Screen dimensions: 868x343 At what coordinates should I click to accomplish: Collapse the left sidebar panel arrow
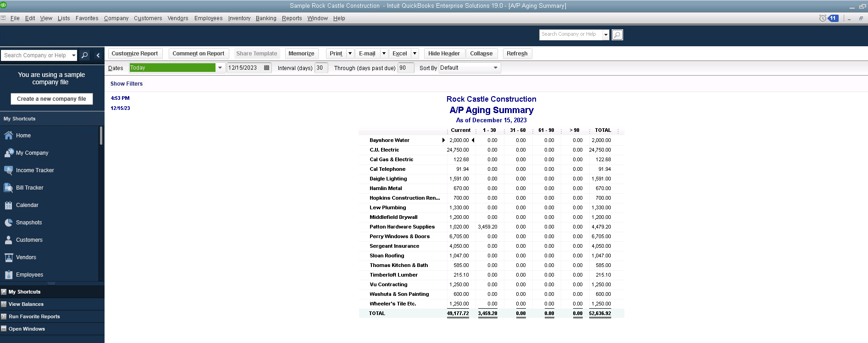(98, 55)
